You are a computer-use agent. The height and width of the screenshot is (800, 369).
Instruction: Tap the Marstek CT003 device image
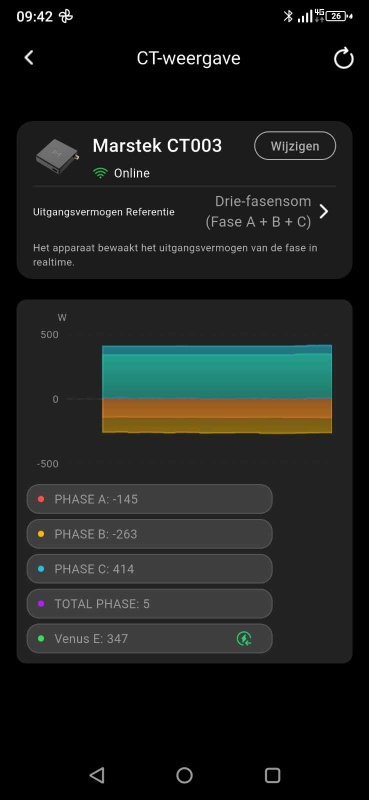pos(57,158)
